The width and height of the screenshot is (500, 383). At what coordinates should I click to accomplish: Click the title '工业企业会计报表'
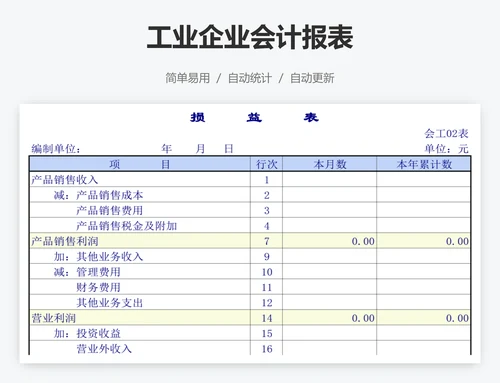(250, 37)
